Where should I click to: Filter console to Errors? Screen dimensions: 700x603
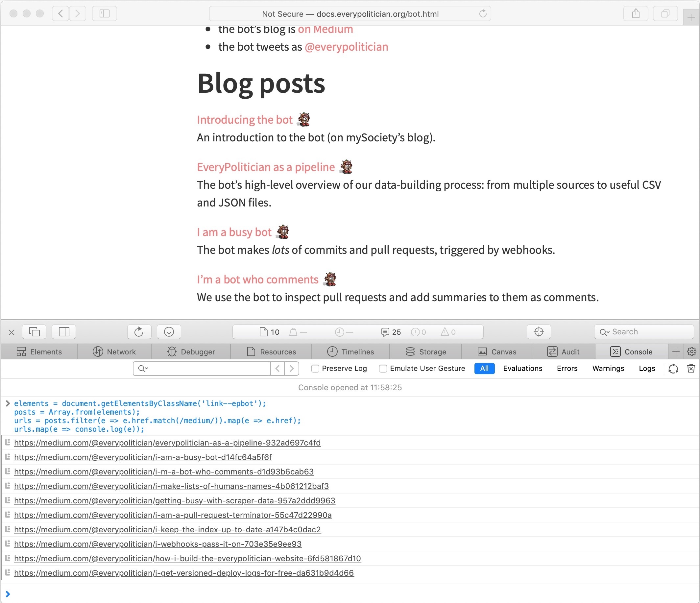567,368
